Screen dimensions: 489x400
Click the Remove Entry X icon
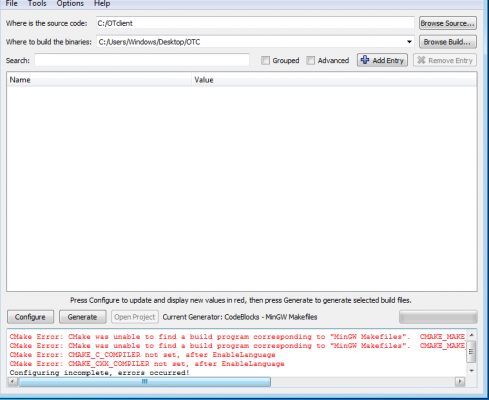coord(421,60)
